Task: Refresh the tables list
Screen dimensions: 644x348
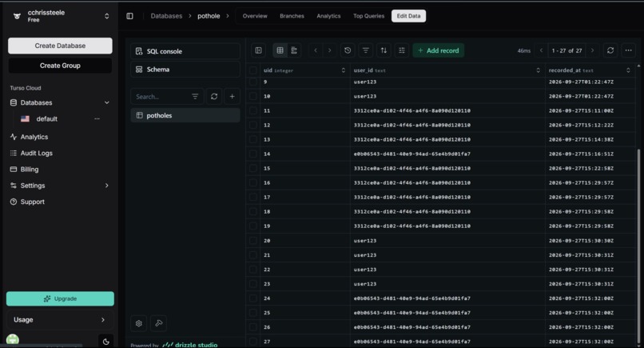Action: coord(214,96)
